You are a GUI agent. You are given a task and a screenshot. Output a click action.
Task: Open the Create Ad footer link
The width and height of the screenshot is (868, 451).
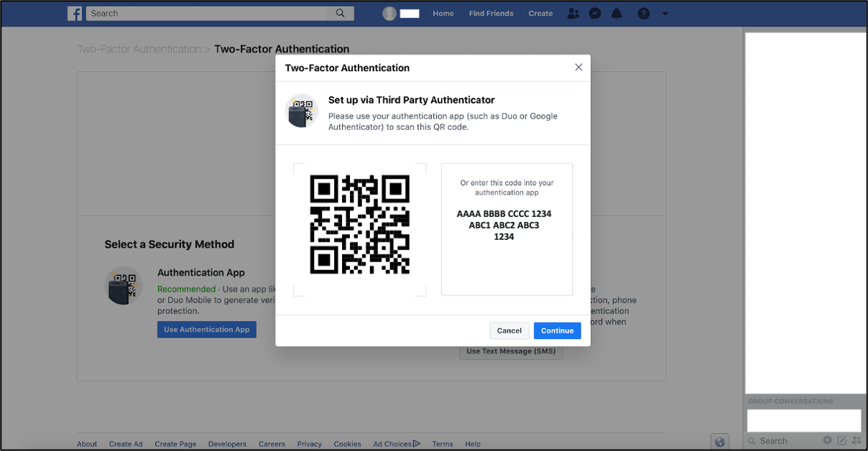[126, 444]
